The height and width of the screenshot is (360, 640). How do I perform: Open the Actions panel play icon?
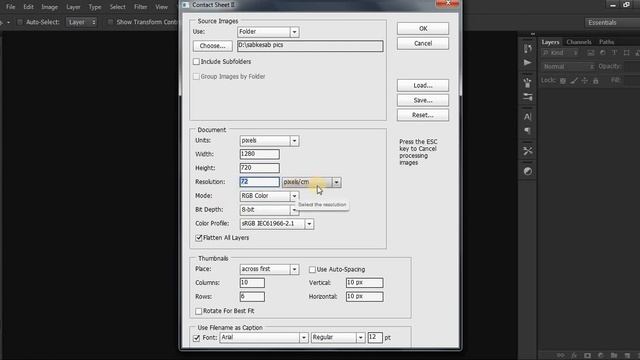pos(527,62)
